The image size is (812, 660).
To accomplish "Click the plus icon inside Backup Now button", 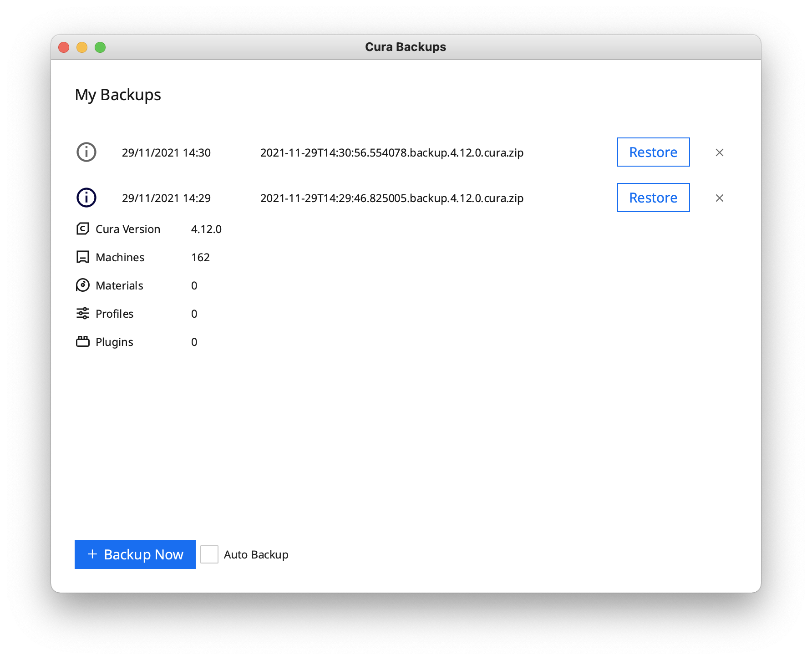I will tap(93, 554).
